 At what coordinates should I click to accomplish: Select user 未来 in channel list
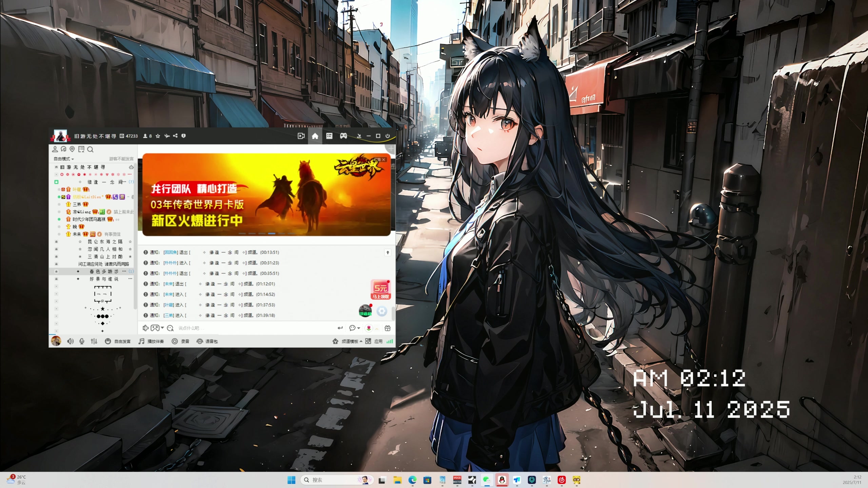pos(77,234)
